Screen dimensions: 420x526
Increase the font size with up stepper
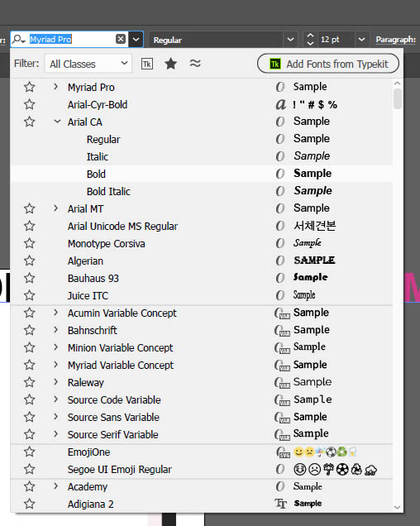311,36
